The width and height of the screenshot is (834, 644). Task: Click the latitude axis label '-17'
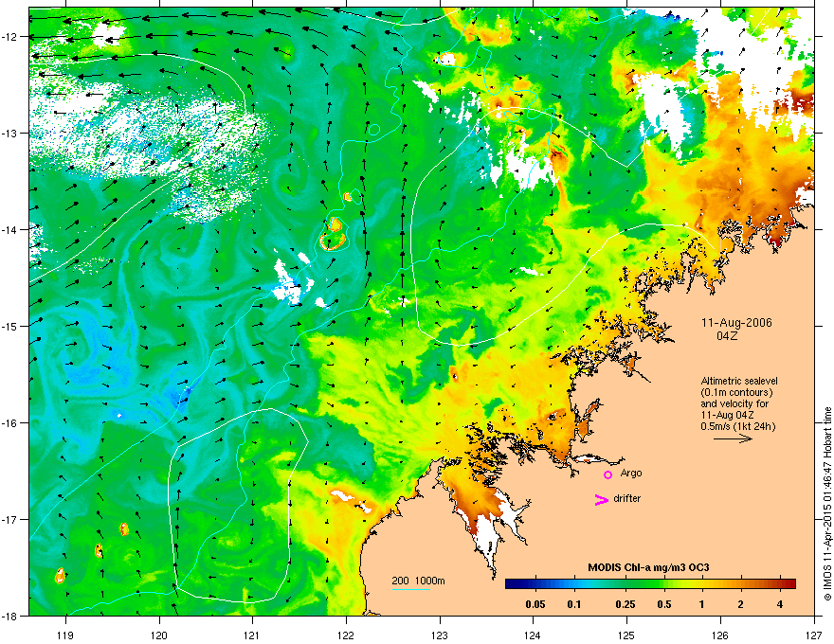9,520
